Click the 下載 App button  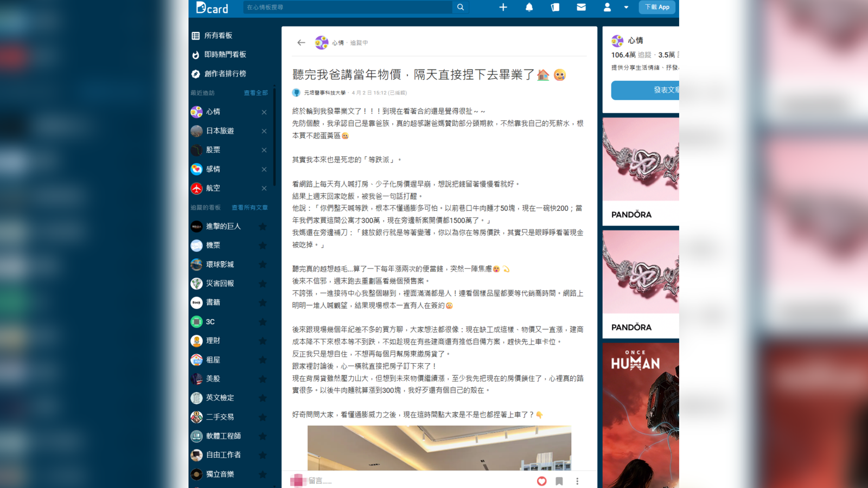coord(657,7)
